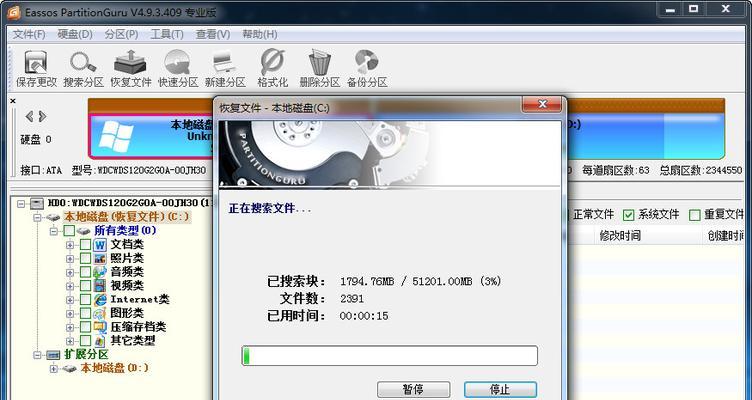Viewport: 752px width, 400px height.
Task: Expand the 音频类 tree node
Action: (x=70, y=272)
